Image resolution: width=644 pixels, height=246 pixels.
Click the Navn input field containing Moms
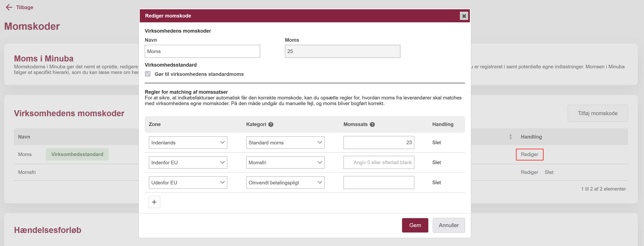202,52
